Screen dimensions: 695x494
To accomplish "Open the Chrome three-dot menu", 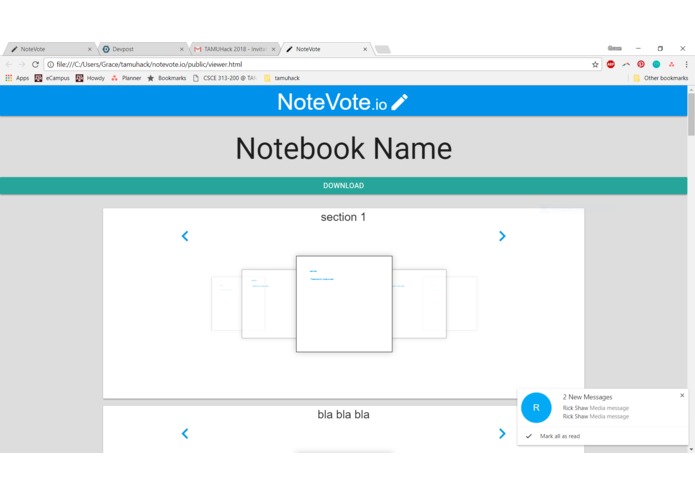I will point(686,64).
